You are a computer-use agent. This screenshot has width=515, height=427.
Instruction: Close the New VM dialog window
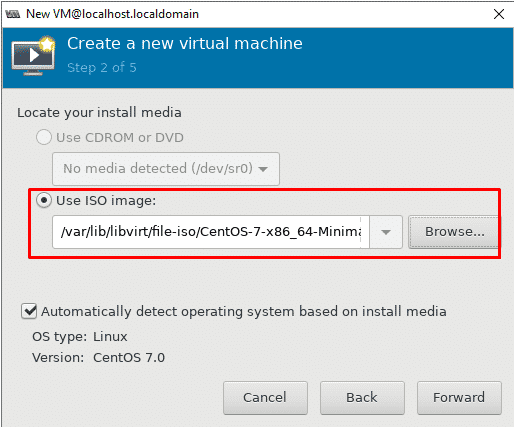pos(498,14)
